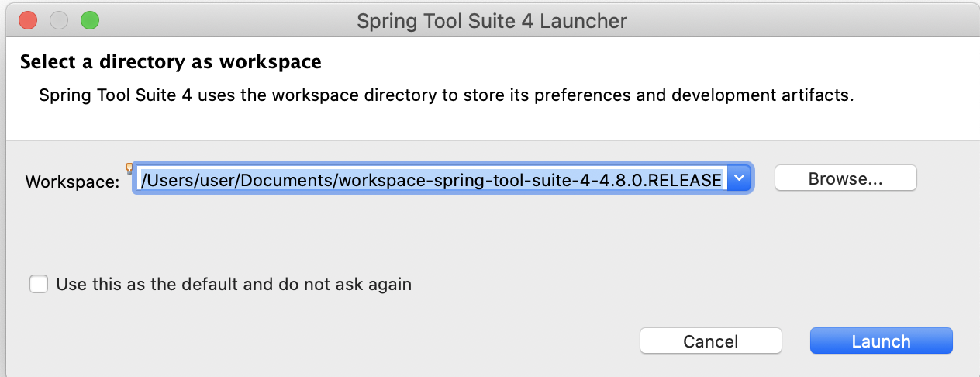Click the green zoom window button
Viewport: 980px width, 377px height.
click(90, 20)
